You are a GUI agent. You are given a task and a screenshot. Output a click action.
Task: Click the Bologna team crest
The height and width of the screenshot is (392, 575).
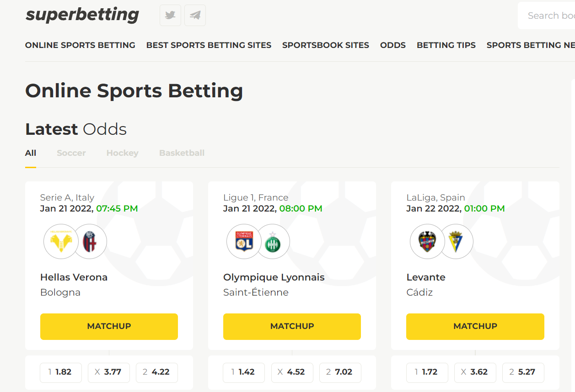point(90,241)
